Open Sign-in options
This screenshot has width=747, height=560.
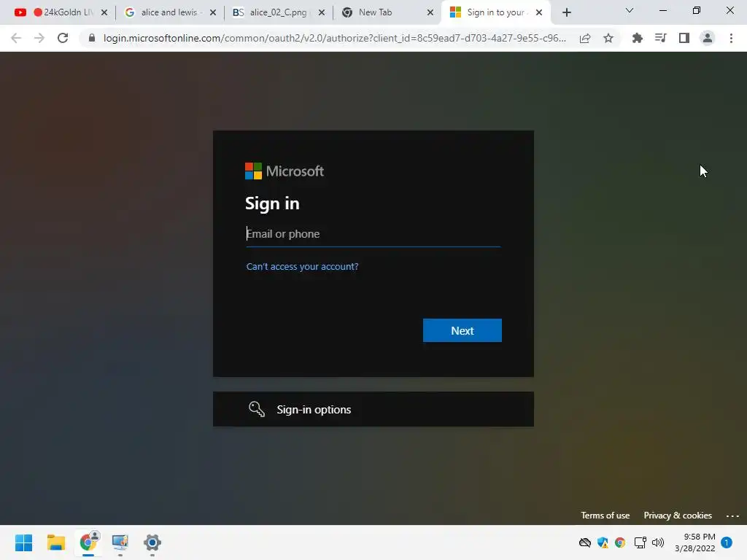pyautogui.click(x=373, y=409)
